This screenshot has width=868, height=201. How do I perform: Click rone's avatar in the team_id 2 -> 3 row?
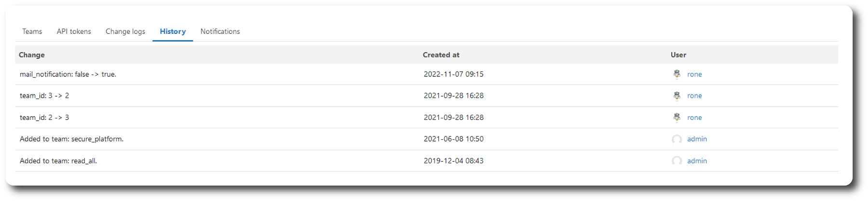[677, 117]
